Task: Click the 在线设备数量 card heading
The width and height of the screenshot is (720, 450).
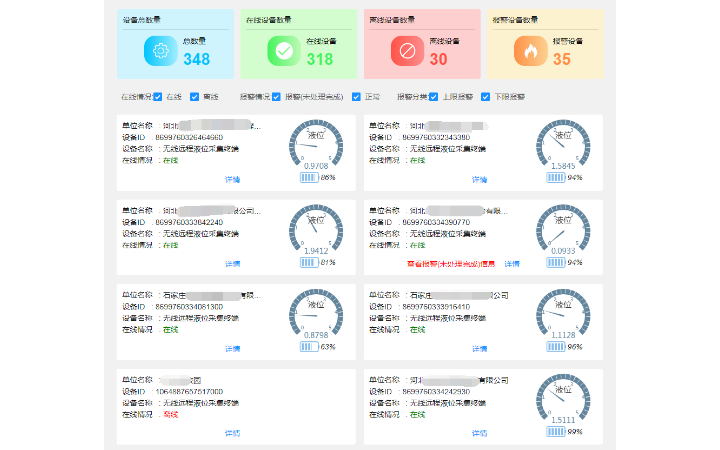Action: coord(269,20)
